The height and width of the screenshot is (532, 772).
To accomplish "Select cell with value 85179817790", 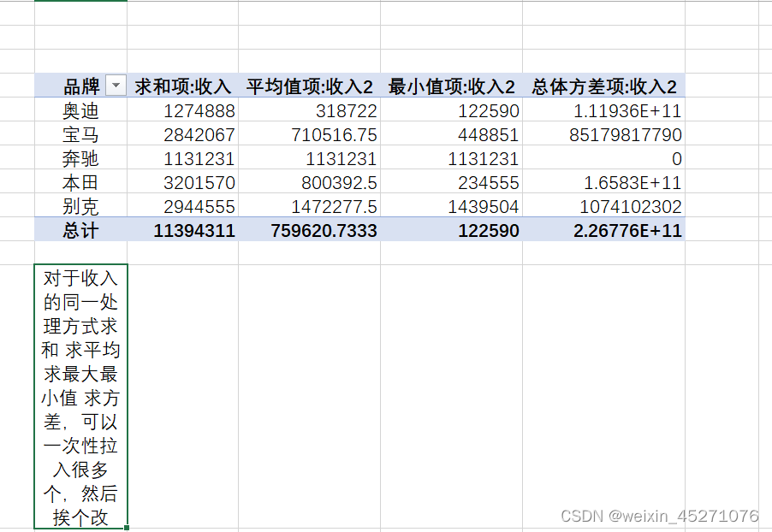I will click(x=603, y=134).
